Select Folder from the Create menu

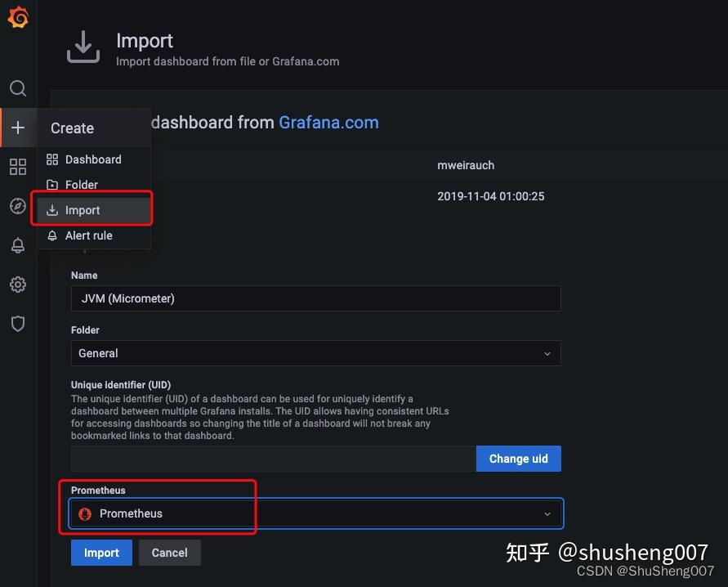[82, 185]
